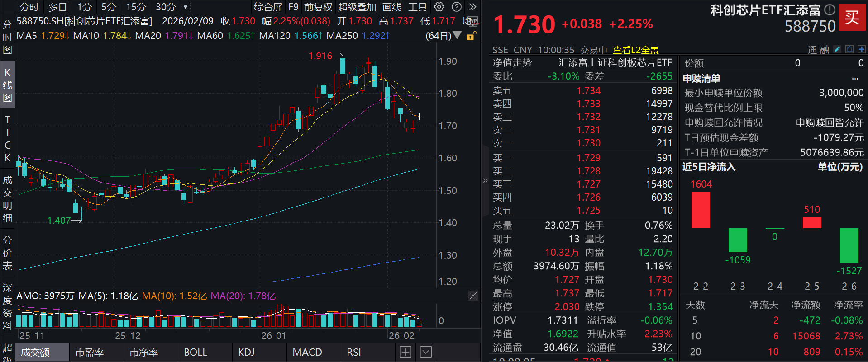Open the period dropdown after 30分
Viewport: 868px width, 362px height.
tap(186, 7)
